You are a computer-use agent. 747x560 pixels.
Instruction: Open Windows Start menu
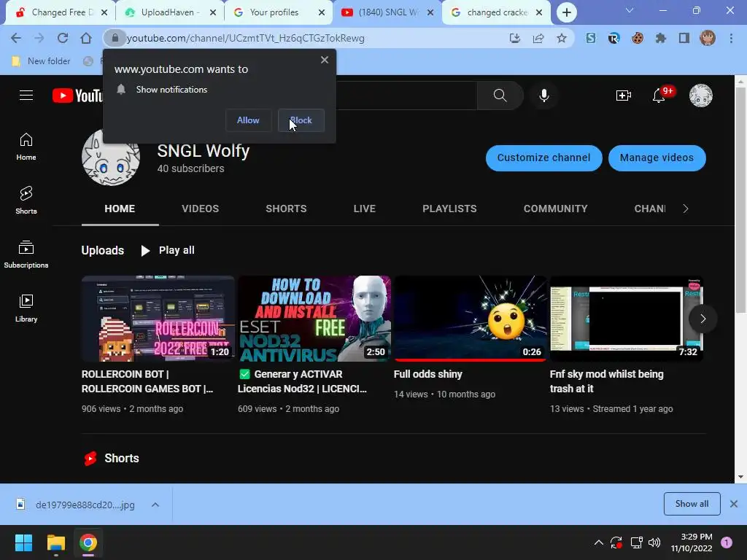pos(23,542)
